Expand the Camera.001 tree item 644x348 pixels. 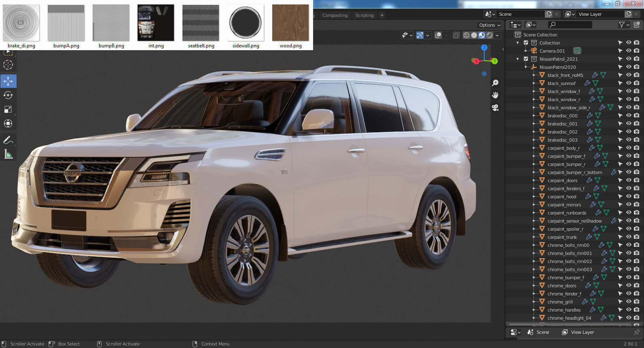point(525,51)
